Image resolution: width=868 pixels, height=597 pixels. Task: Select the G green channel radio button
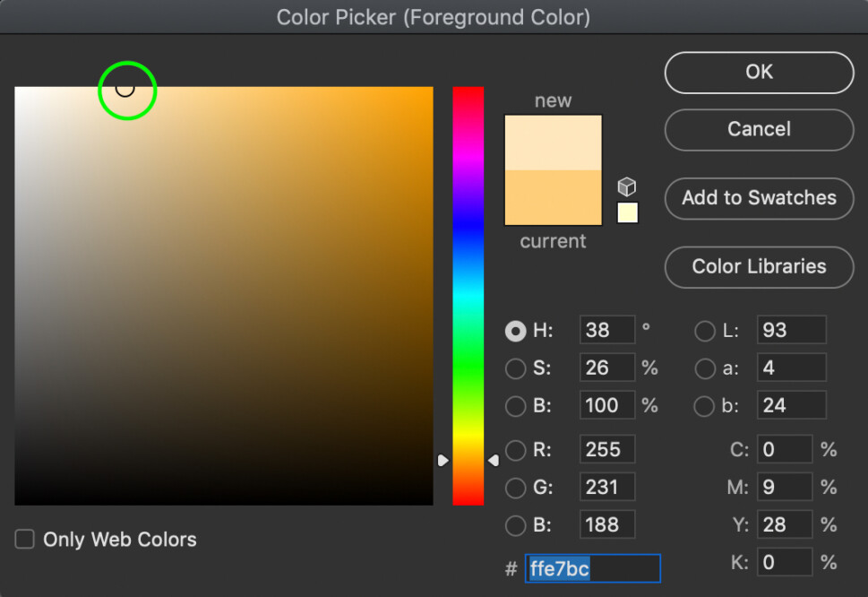516,487
